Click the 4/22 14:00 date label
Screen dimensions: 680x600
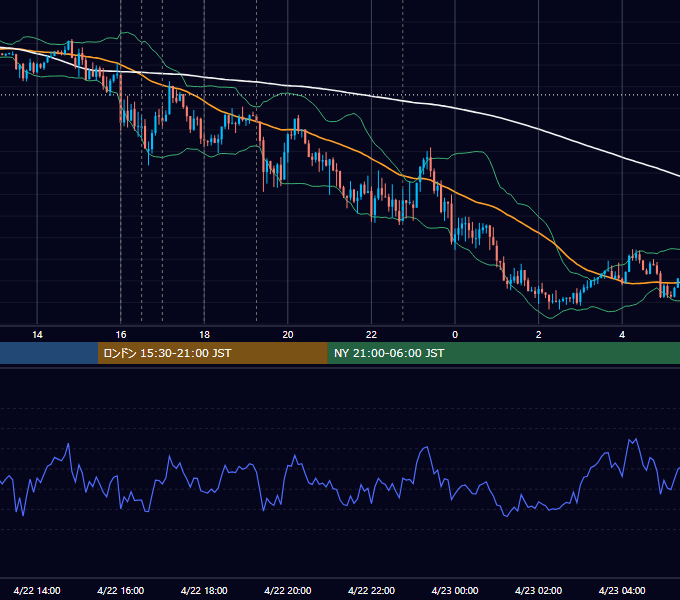(37, 590)
